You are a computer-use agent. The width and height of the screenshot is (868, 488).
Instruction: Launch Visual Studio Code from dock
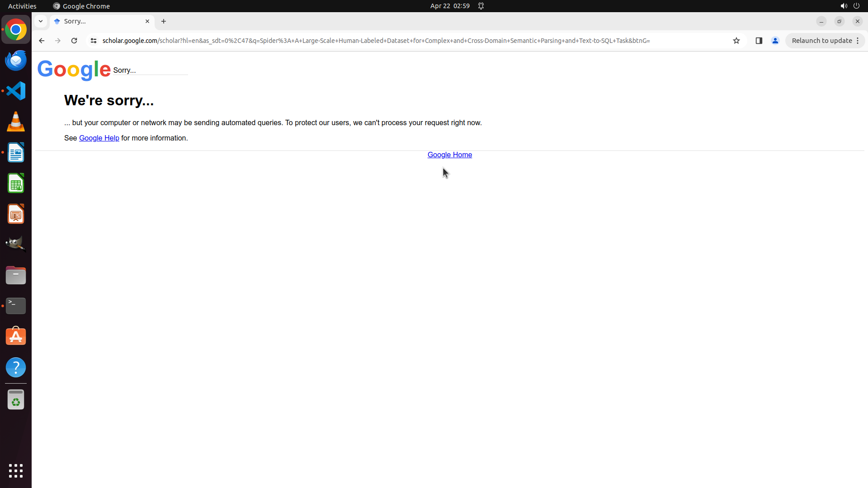(16, 91)
